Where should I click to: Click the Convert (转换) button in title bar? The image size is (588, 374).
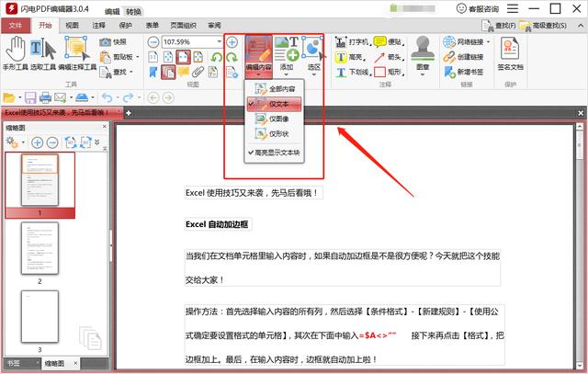pyautogui.click(x=133, y=12)
